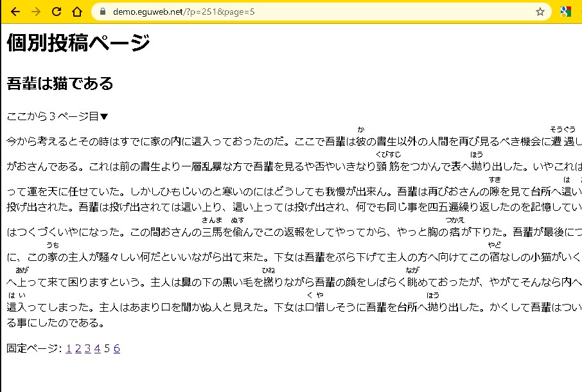Open pagination page 2 link
This screenshot has width=582, height=392.
pos(78,349)
